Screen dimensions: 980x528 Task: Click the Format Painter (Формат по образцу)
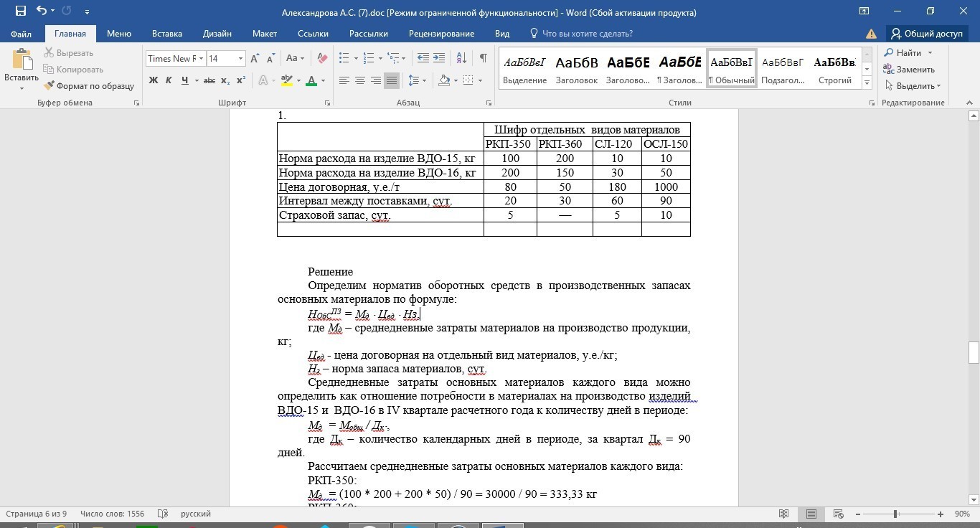89,85
